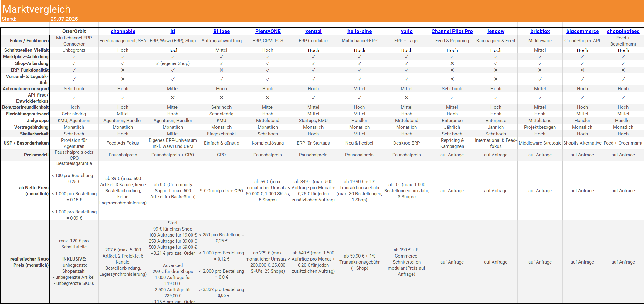The width and height of the screenshot is (644, 304).
Task: Open the jtl hyperlink in header
Action: click(173, 31)
